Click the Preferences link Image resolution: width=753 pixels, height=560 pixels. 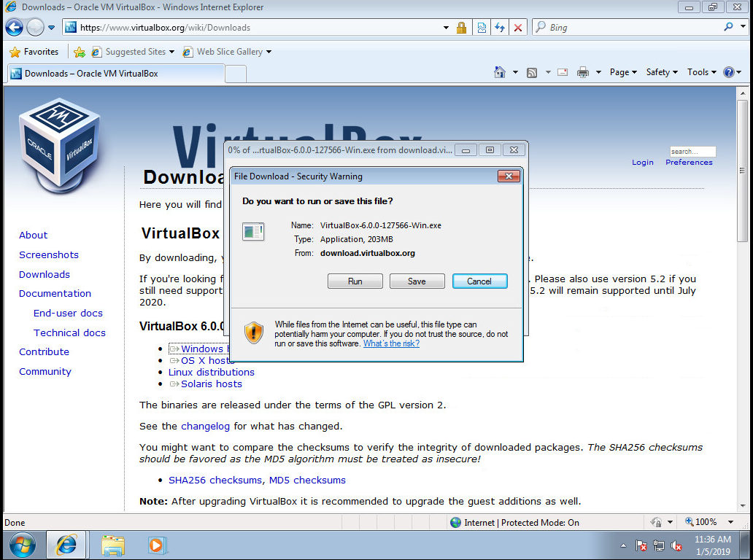click(689, 162)
